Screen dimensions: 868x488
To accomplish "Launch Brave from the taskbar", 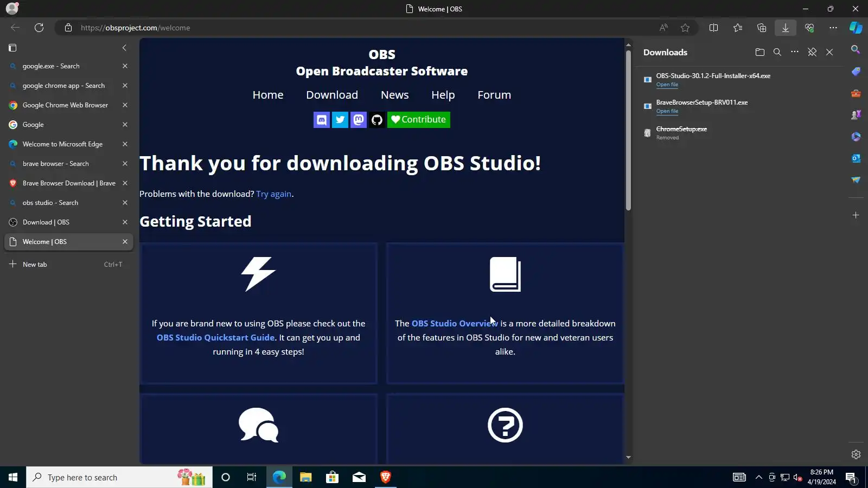I will 386,477.
